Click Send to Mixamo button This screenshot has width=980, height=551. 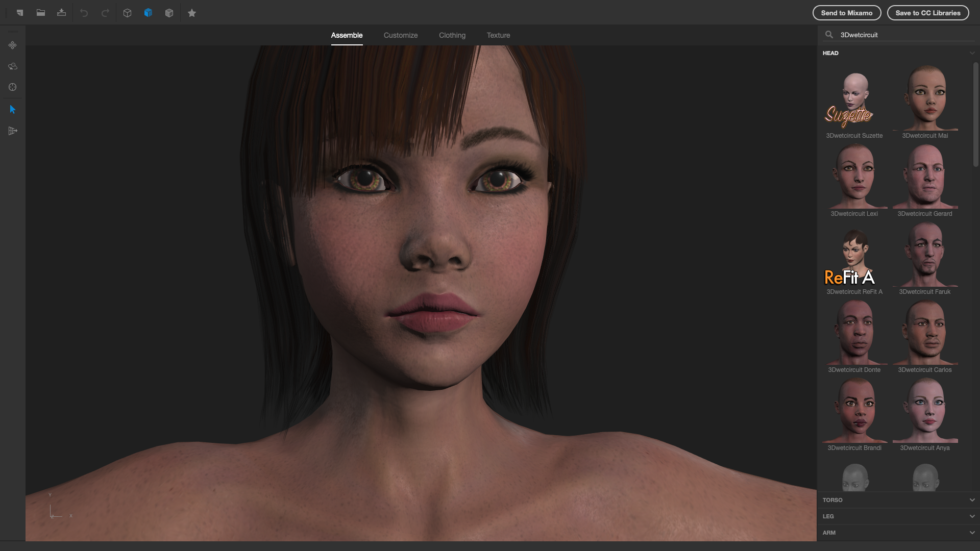(x=847, y=13)
